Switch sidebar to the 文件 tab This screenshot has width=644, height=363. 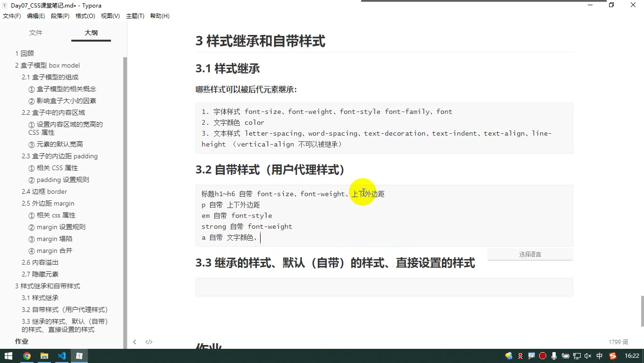(x=36, y=33)
